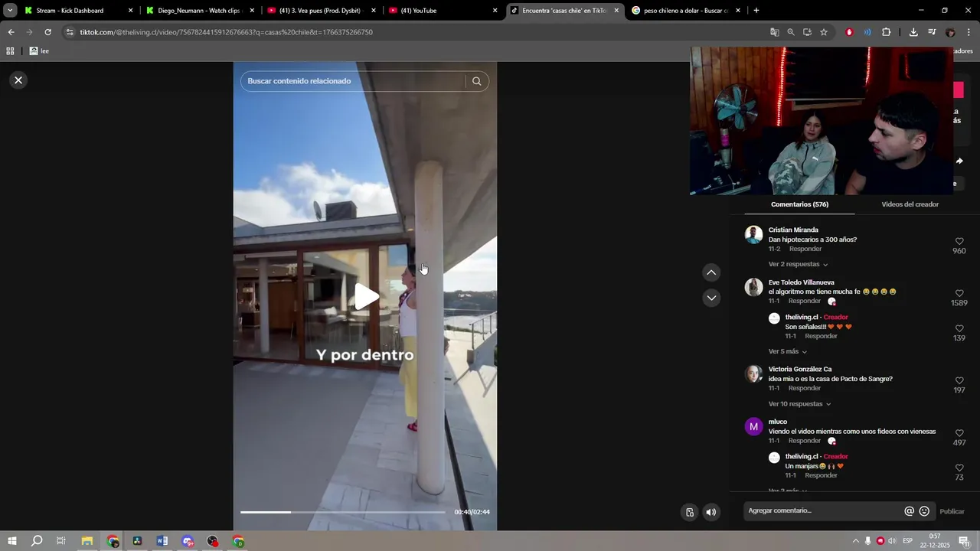Translate this page icon
This screenshot has width=980, height=551.
pyautogui.click(x=775, y=32)
